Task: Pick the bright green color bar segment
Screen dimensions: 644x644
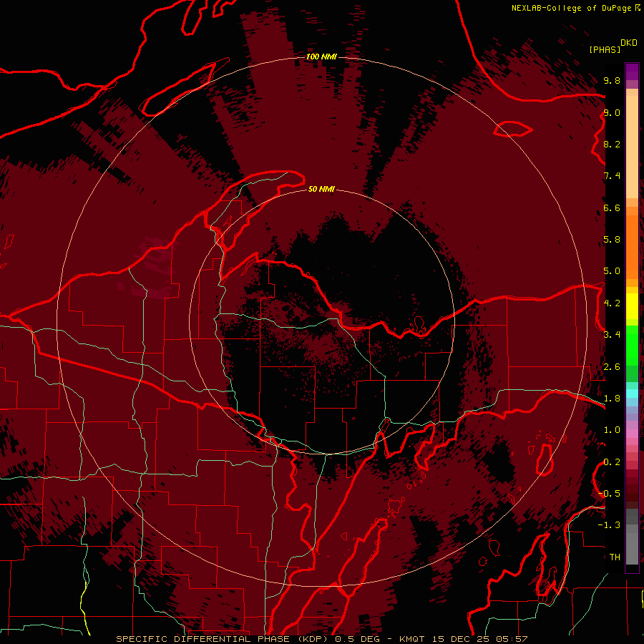Action: click(632, 346)
